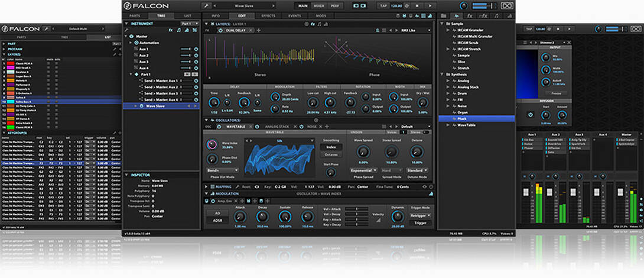
Task: Click the music note icon in Instrument header
Action: (x=178, y=30)
